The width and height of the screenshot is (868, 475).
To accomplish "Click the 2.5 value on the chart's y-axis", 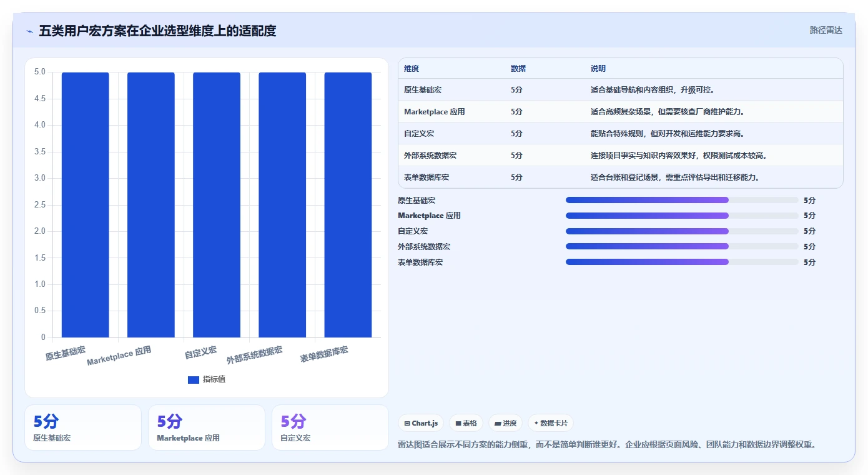I will pyautogui.click(x=40, y=204).
